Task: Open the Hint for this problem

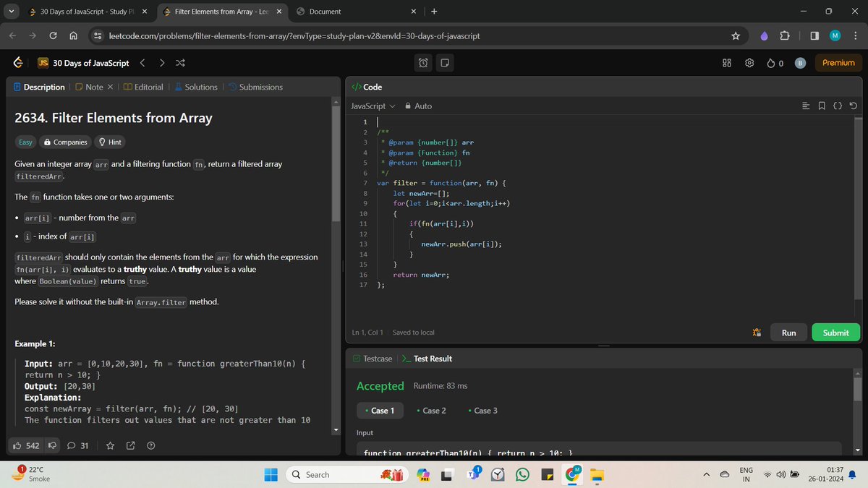Action: [x=109, y=142]
